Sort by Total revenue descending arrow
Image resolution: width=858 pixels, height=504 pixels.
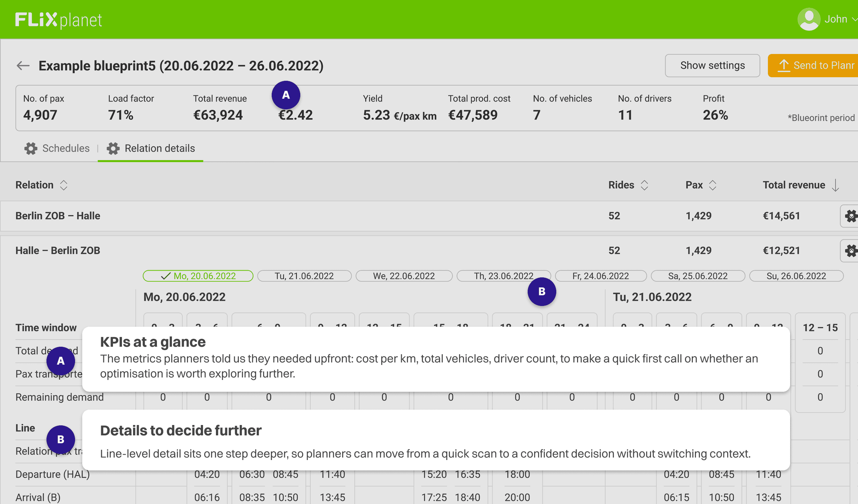(x=835, y=185)
